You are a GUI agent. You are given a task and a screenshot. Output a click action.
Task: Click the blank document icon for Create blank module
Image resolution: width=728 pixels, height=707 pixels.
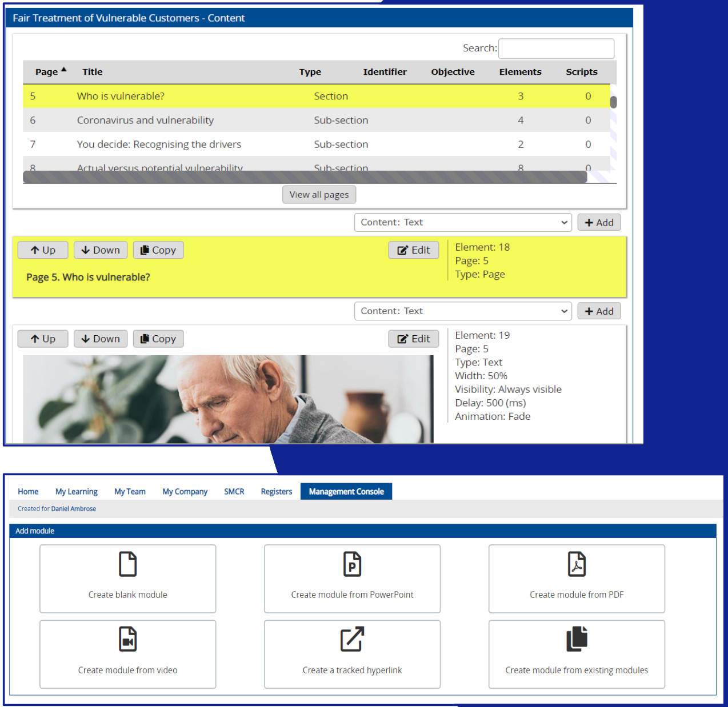point(127,564)
